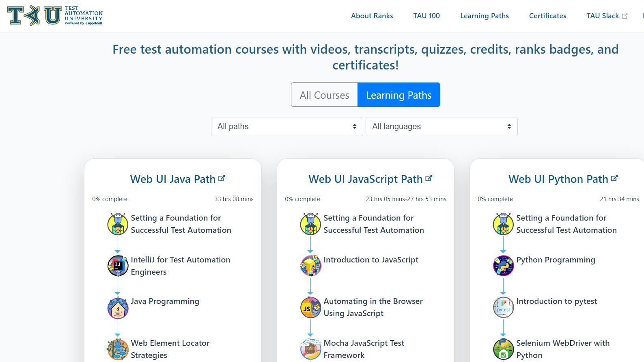The width and height of the screenshot is (644, 362).
Task: Click the Python Programming course badge icon
Action: (x=503, y=266)
